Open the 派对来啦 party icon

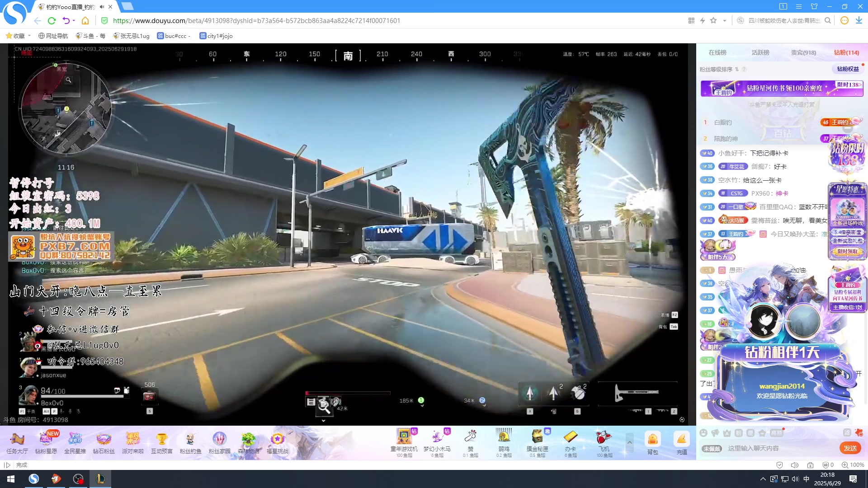(x=133, y=442)
